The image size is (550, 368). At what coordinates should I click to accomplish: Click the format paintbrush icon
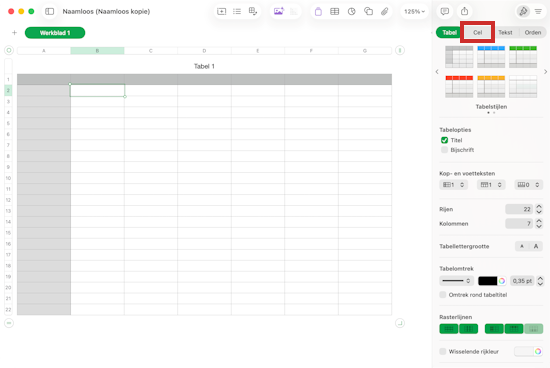click(x=523, y=11)
